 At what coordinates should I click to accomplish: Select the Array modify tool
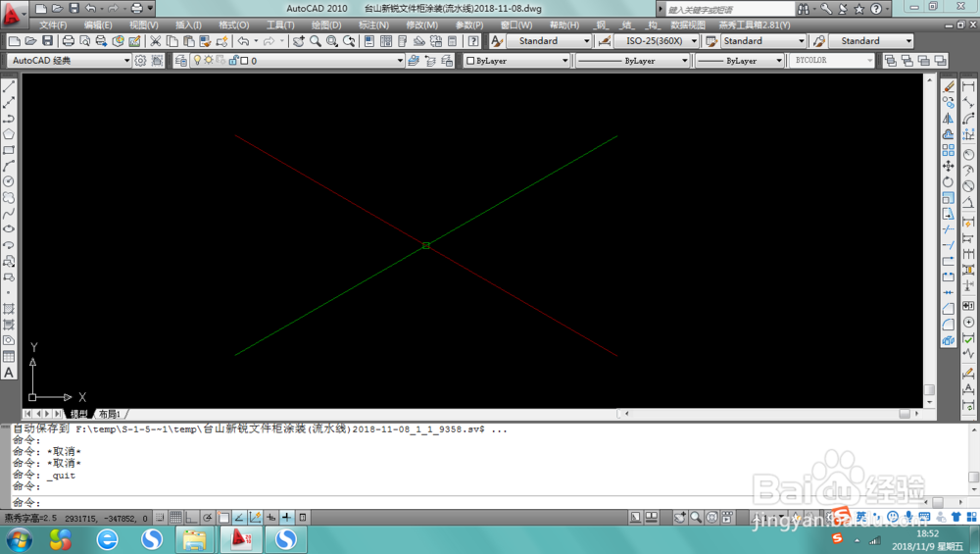[x=948, y=150]
